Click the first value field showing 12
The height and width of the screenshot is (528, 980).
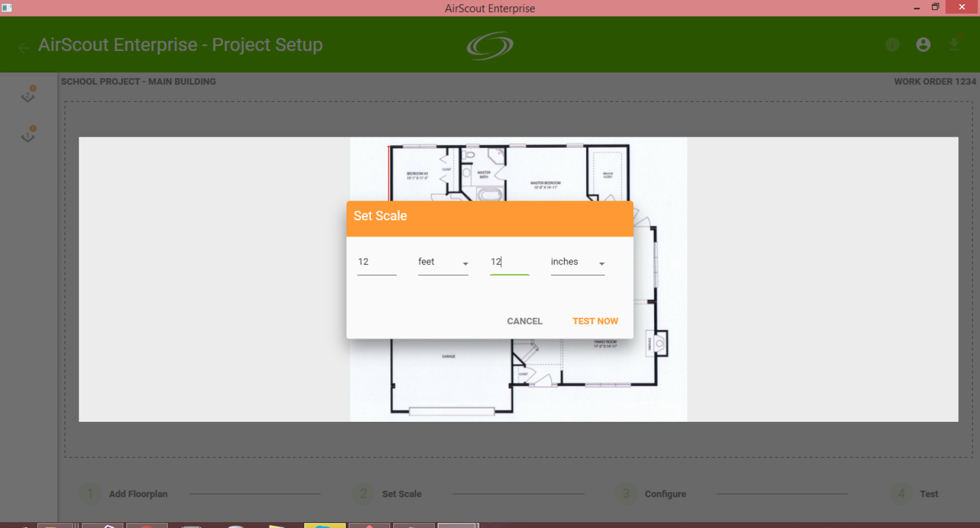point(377,262)
